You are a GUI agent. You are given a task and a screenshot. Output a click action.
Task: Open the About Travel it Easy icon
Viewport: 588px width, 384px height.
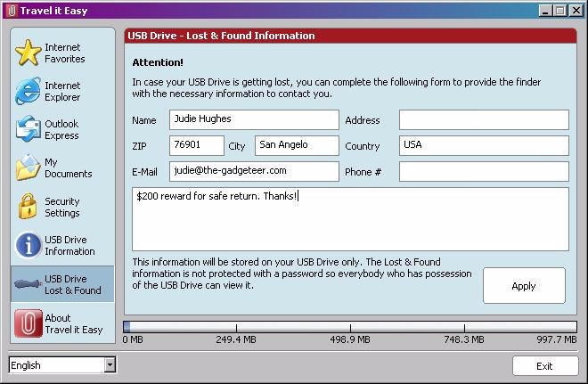click(x=28, y=323)
